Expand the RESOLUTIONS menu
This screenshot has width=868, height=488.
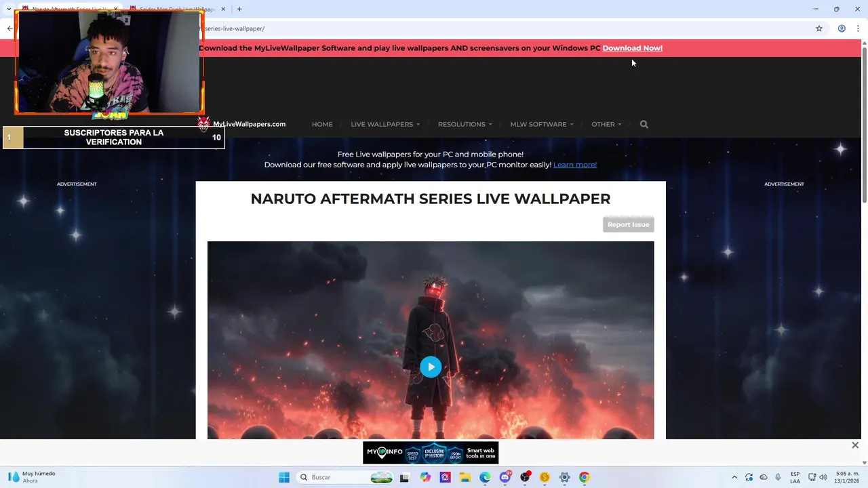465,124
